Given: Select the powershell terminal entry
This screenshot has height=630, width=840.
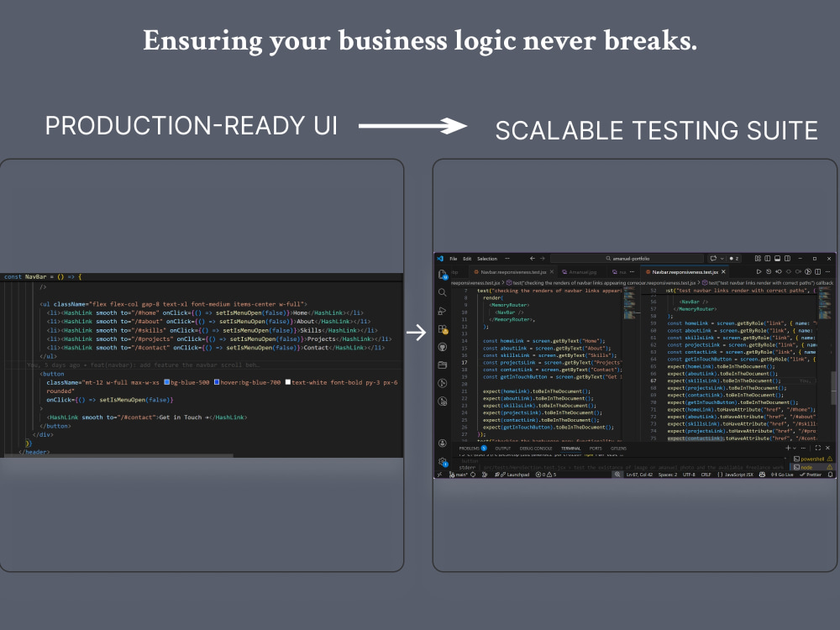Looking at the screenshot, I should [x=812, y=459].
